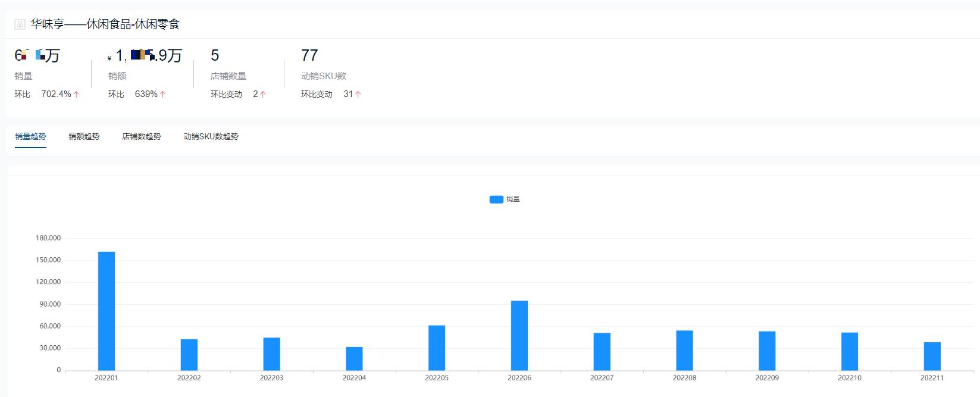This screenshot has width=980, height=397.
Task: Open the 销额趋势 tab
Action: [84, 136]
